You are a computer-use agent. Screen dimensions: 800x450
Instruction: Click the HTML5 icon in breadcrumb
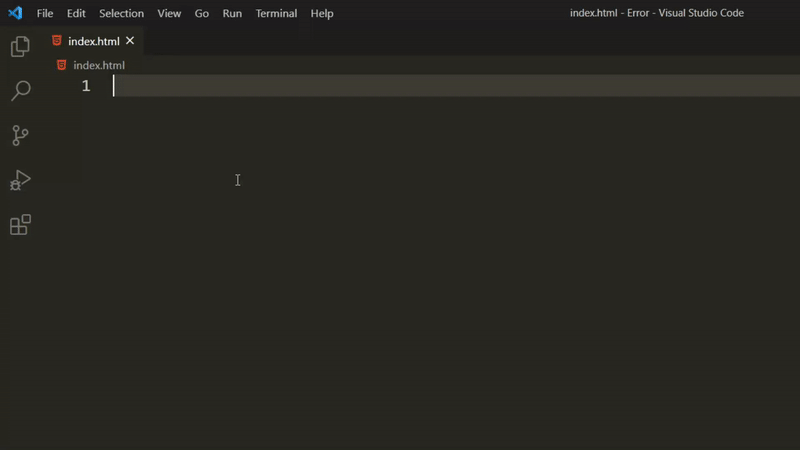62,65
